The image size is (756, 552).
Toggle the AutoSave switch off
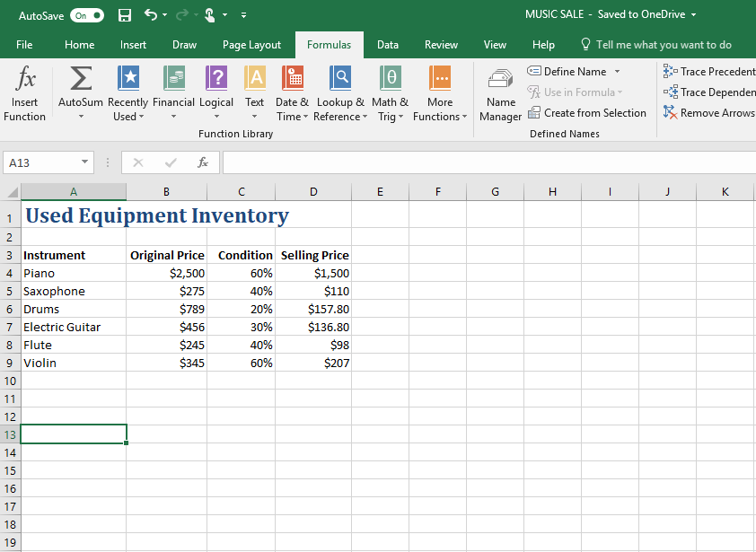(87, 15)
